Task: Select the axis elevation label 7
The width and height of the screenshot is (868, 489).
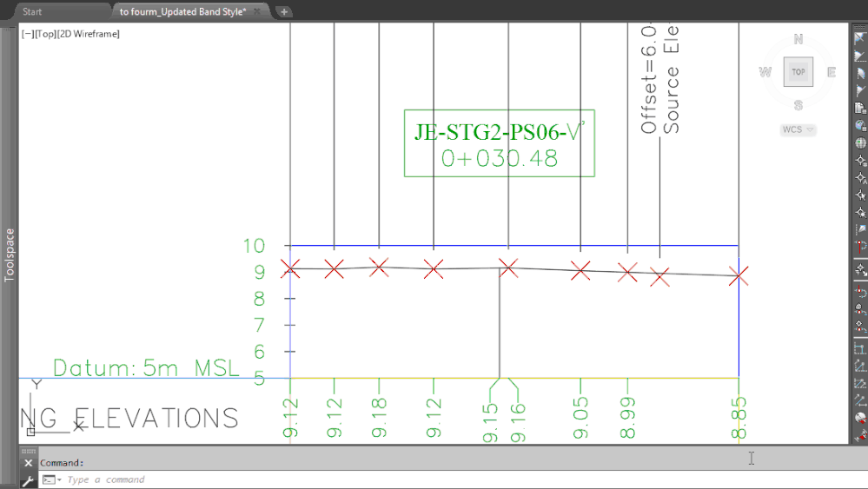Action: coord(259,325)
